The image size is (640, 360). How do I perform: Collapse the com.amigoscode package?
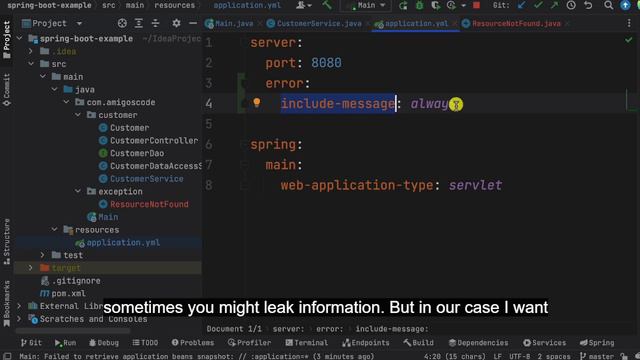(x=66, y=102)
